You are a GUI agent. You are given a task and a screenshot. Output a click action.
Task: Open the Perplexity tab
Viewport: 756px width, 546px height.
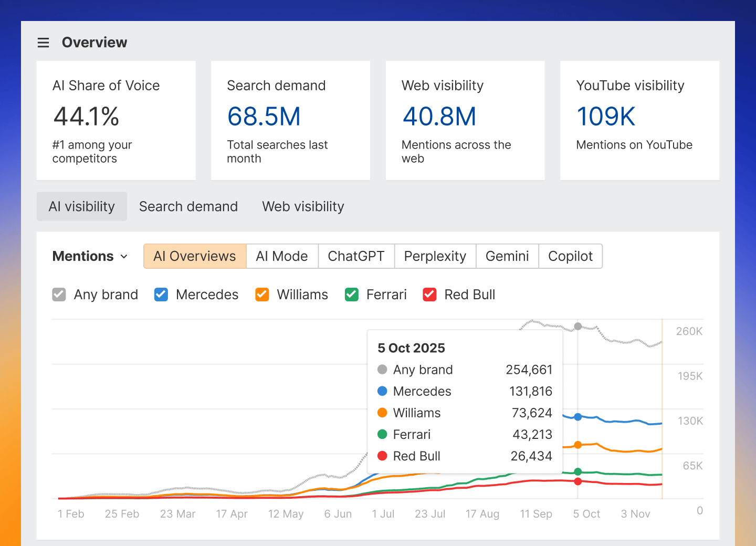[x=435, y=256]
